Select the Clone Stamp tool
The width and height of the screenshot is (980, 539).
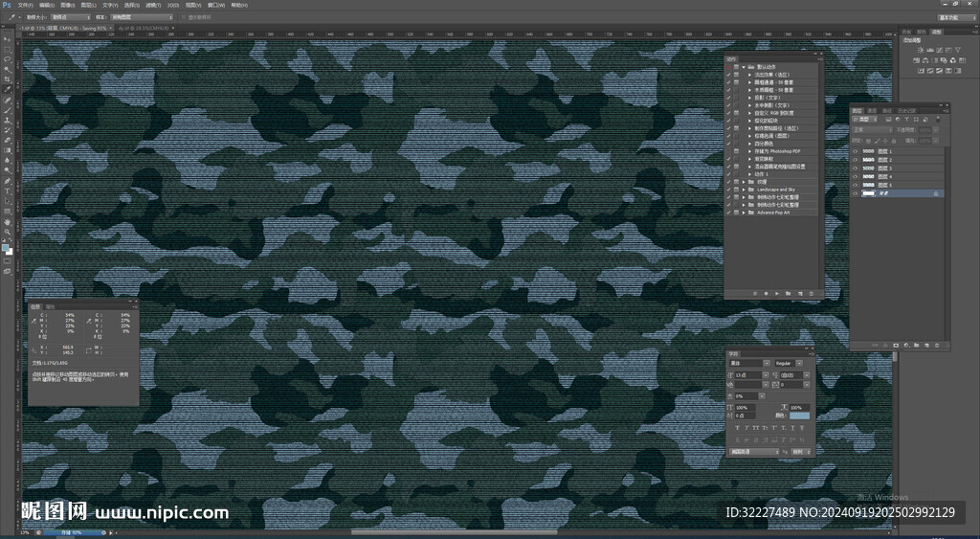[x=8, y=120]
